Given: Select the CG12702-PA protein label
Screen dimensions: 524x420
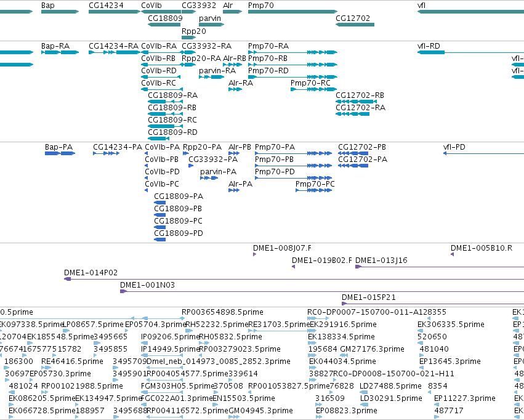Looking at the screenshot, I should pos(363,160).
